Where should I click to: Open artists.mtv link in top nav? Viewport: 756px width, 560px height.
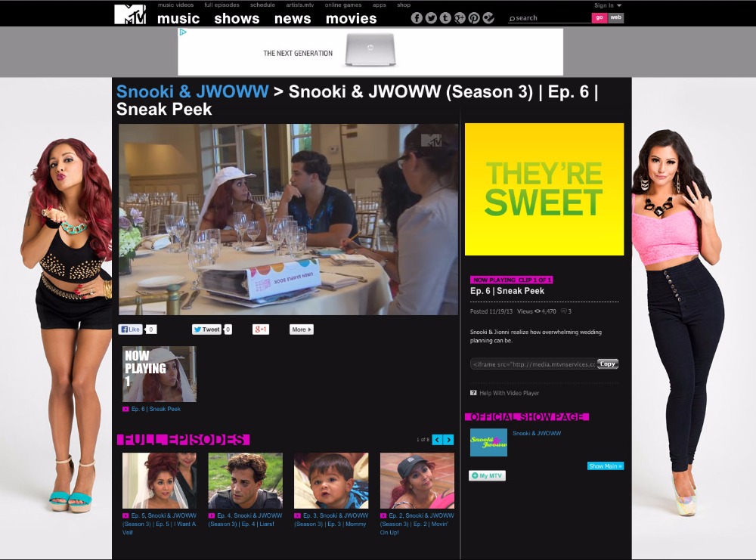[300, 5]
